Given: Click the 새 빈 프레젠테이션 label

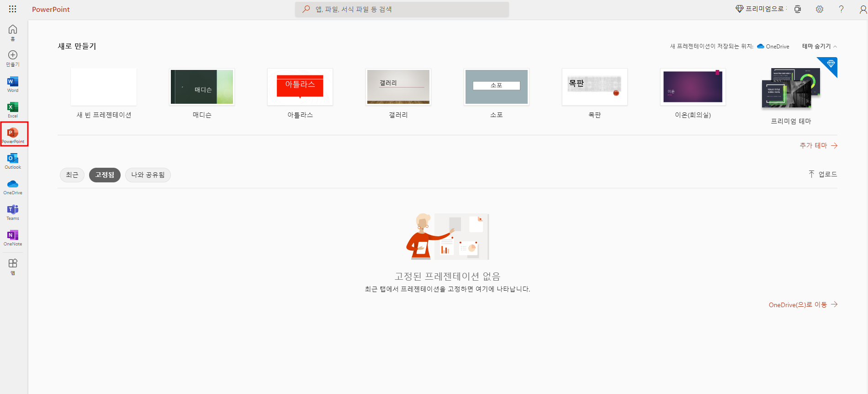Looking at the screenshot, I should pos(104,115).
